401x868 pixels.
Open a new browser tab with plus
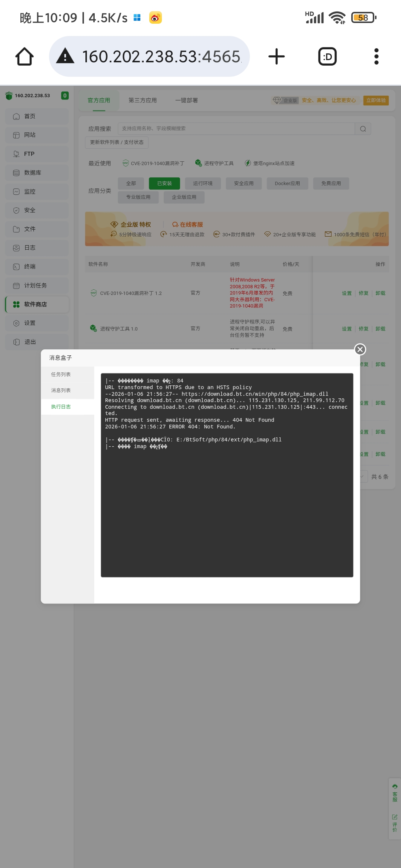pos(277,56)
